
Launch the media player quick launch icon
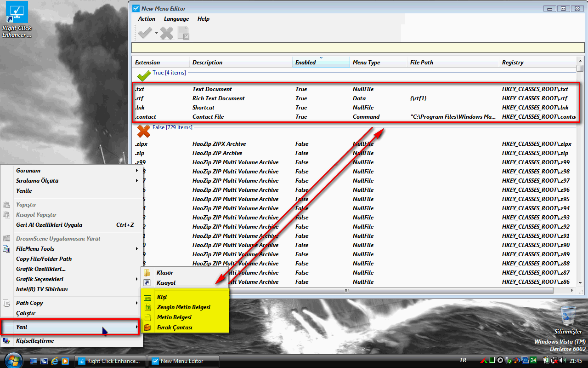point(65,361)
